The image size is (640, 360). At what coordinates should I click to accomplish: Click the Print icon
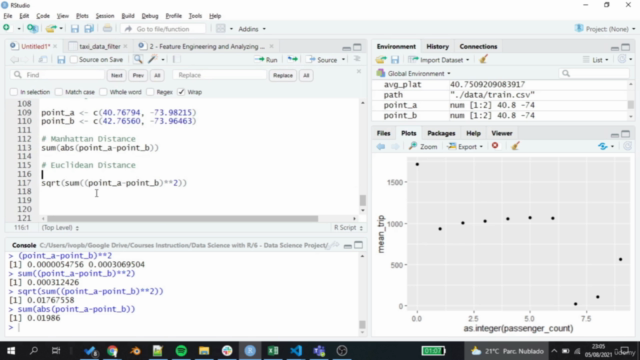[x=107, y=29]
